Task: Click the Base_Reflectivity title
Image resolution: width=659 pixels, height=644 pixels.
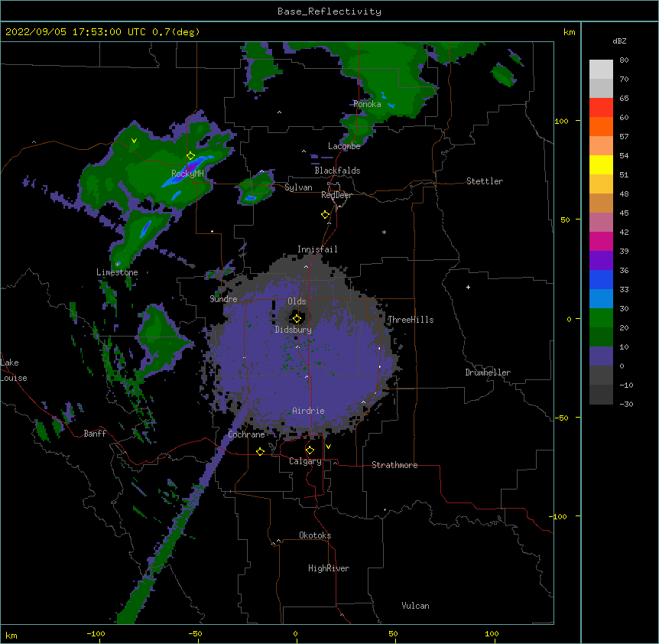Action: point(329,11)
